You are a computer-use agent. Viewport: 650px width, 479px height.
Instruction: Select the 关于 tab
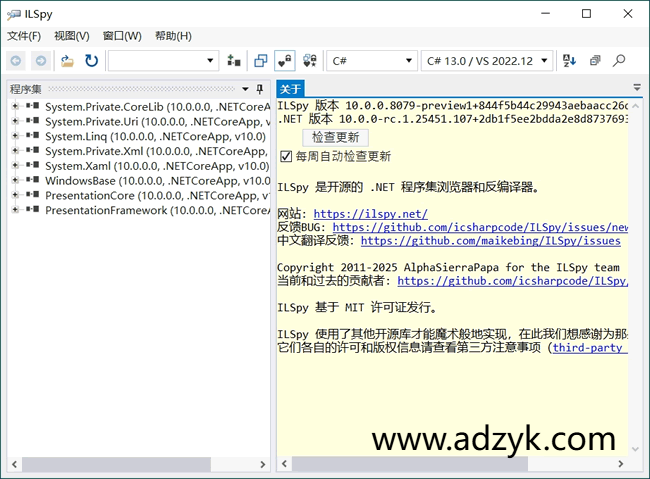coord(290,89)
